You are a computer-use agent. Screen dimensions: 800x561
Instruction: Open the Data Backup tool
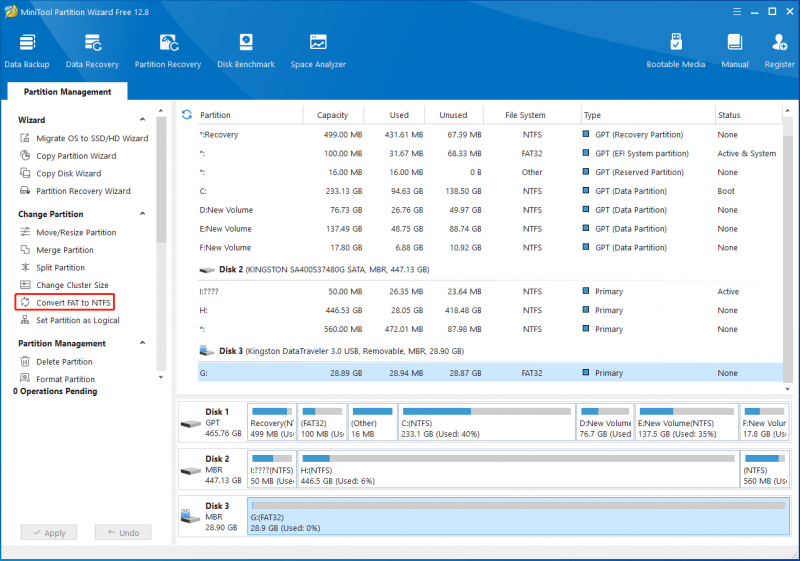27,50
